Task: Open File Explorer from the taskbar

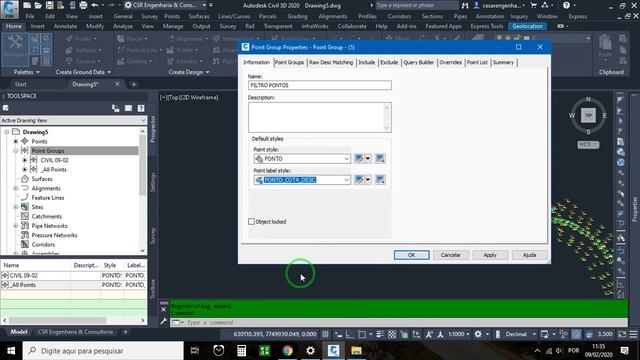Action: [356, 351]
